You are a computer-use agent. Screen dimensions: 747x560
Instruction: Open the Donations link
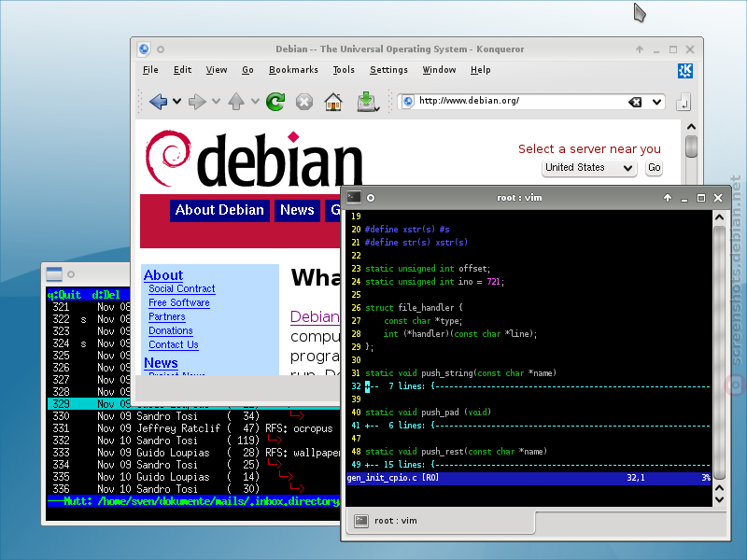171,330
